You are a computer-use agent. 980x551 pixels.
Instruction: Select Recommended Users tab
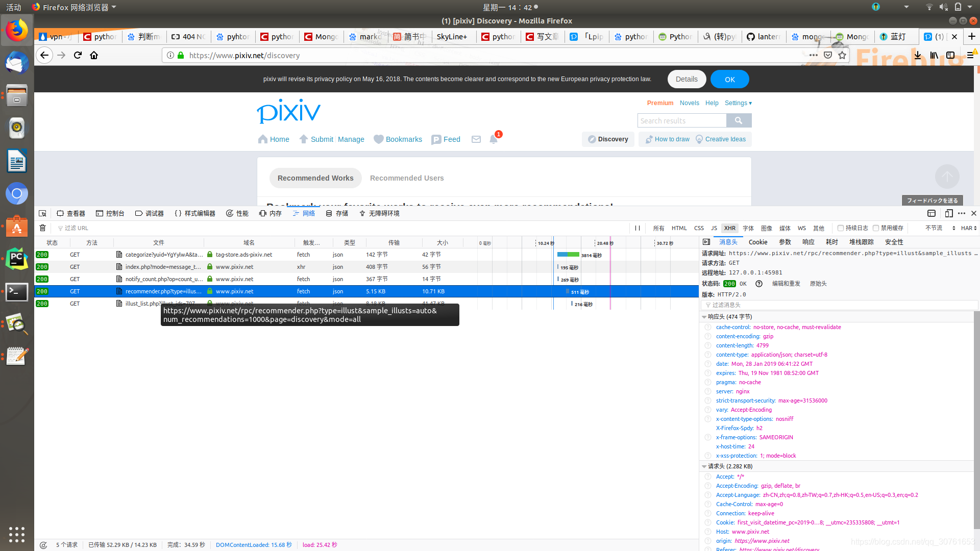tap(407, 178)
